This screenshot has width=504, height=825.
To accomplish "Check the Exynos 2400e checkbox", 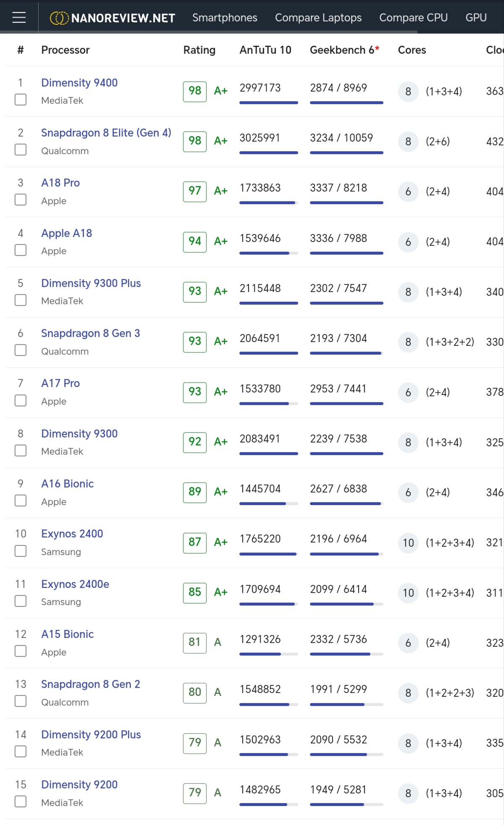I will coord(21,601).
